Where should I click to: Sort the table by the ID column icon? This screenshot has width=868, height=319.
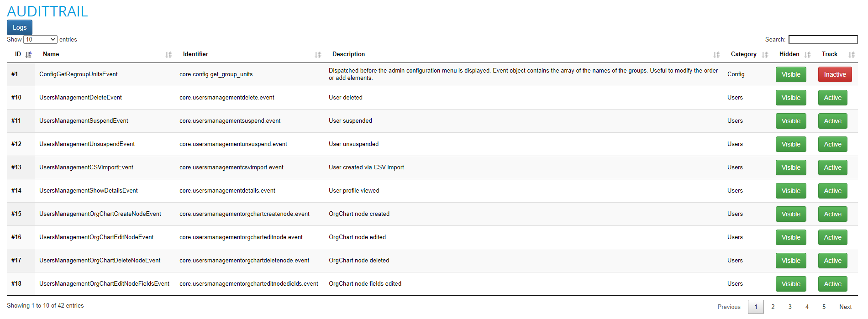click(x=28, y=54)
